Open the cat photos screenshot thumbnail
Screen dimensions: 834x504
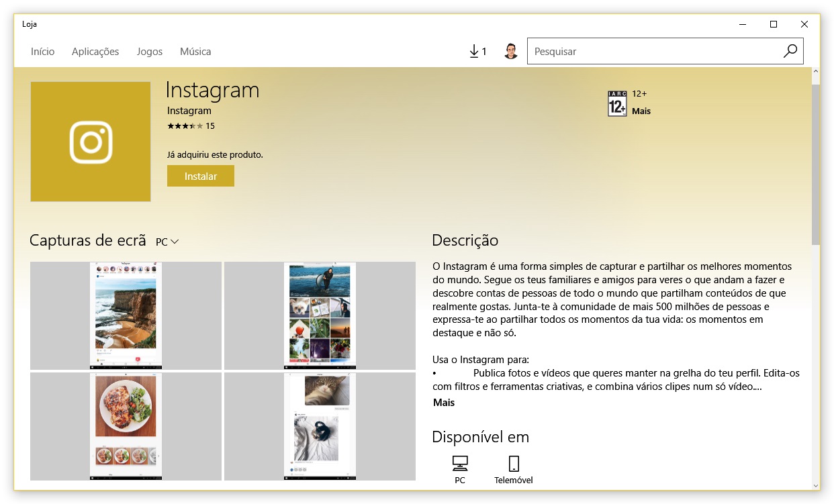tap(320, 426)
